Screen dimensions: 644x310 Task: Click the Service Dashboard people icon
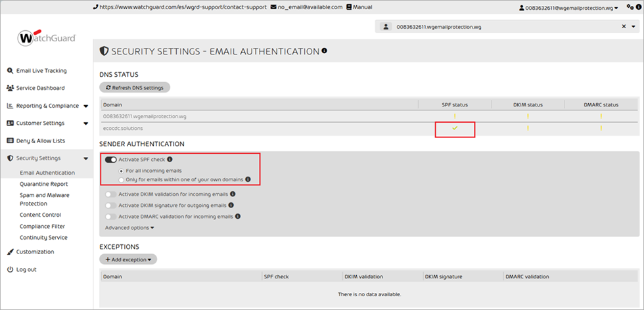[x=11, y=88]
